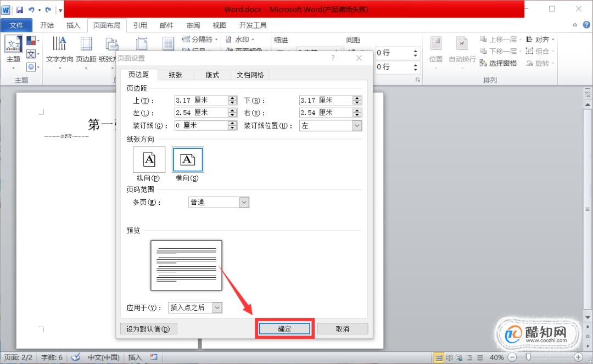Collapse the ribbon with the caret icon
Viewport: 593px width, 364px height.
(575, 25)
